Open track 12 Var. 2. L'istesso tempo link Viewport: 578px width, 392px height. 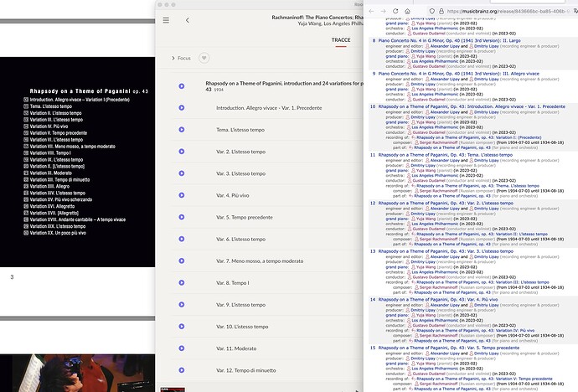pos(446,203)
